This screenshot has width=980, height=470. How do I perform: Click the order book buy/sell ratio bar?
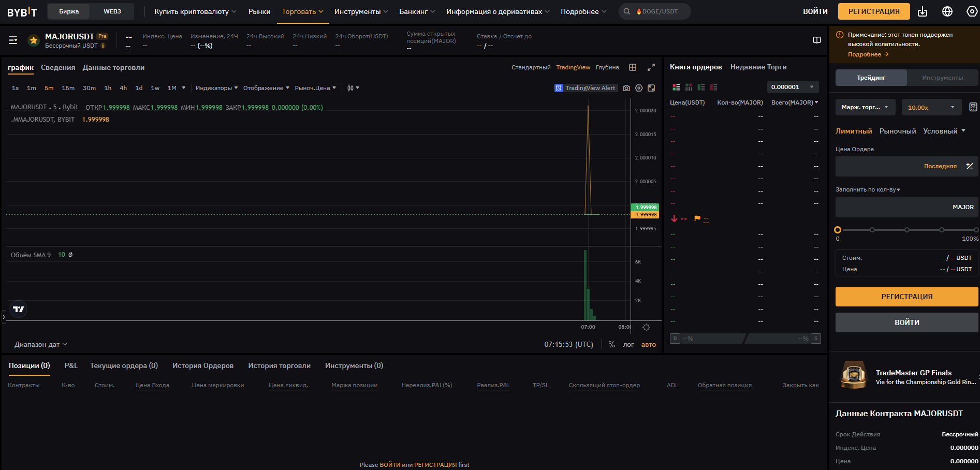click(745, 339)
